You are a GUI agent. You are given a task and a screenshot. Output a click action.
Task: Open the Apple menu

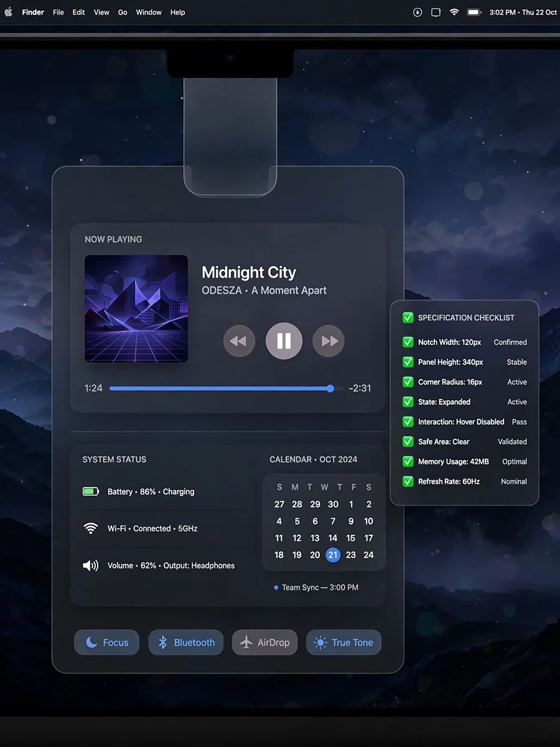click(9, 12)
